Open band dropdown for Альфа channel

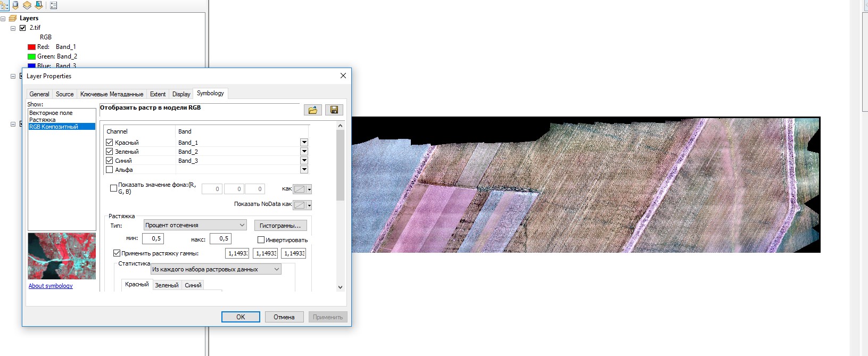(x=304, y=170)
